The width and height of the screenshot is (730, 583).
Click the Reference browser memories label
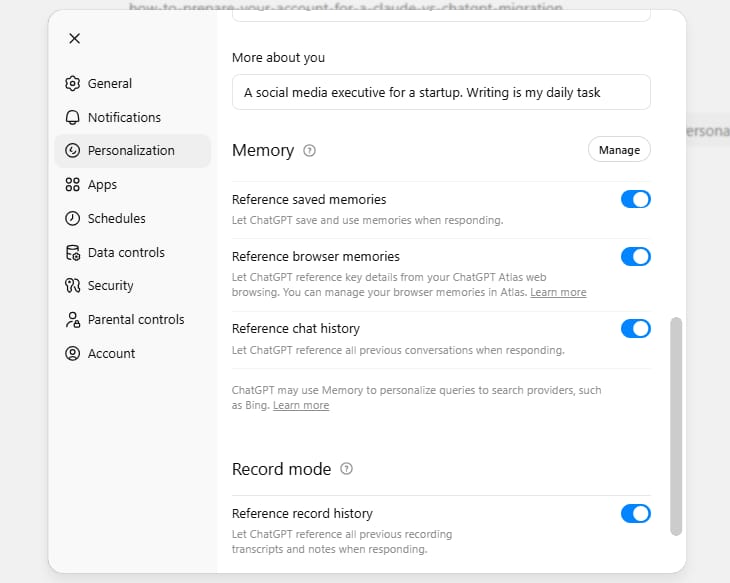[316, 257]
